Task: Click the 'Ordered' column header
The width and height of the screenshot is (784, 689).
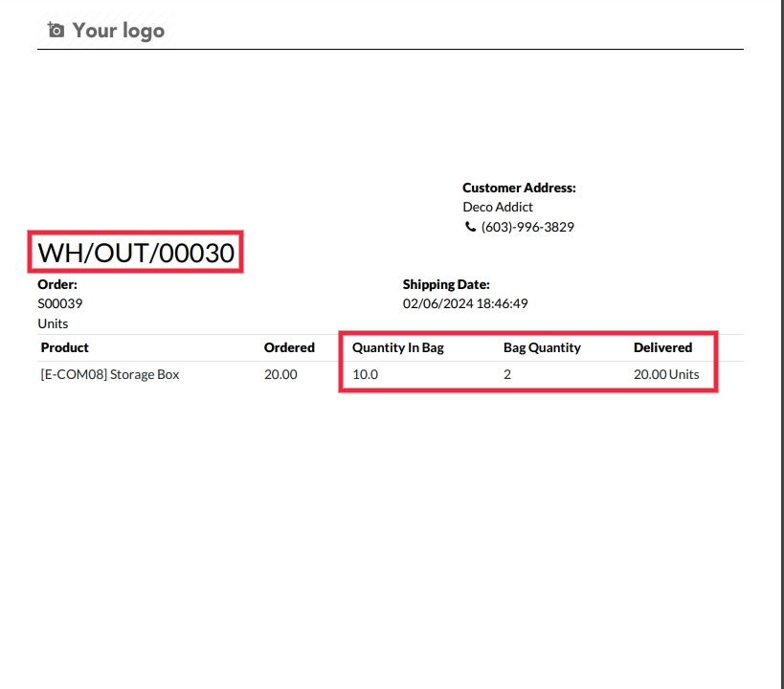Action: click(289, 347)
